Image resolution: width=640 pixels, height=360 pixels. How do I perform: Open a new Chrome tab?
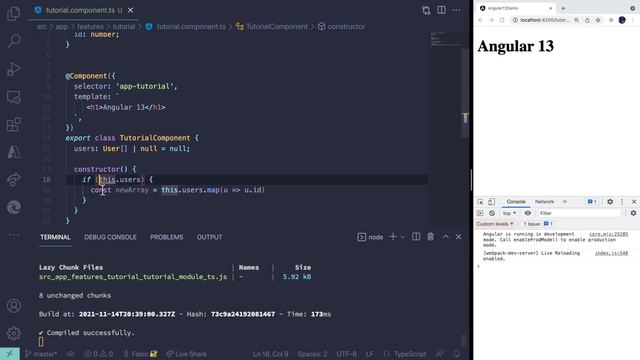(x=563, y=8)
